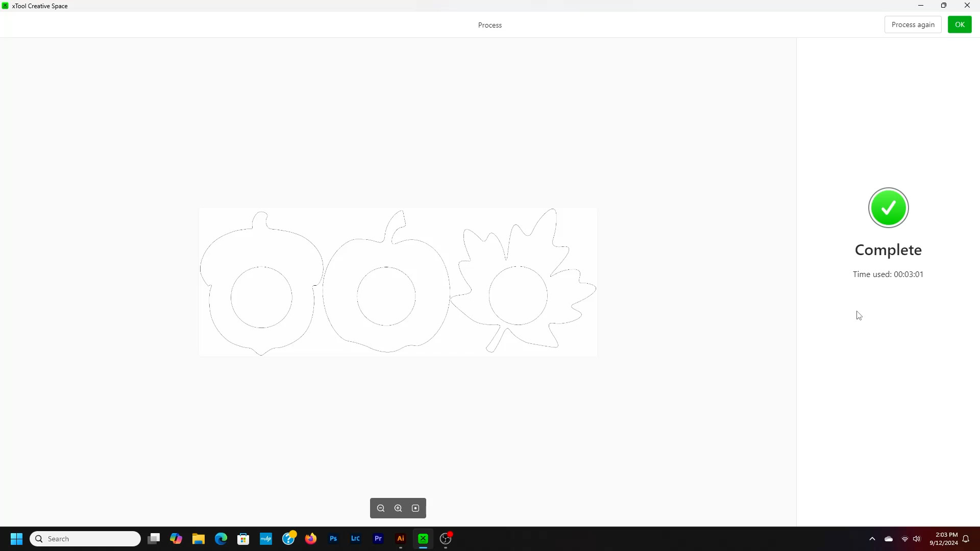This screenshot has height=551, width=980.
Task: Zoom in the preview with the plus magnifier
Action: pyautogui.click(x=398, y=508)
